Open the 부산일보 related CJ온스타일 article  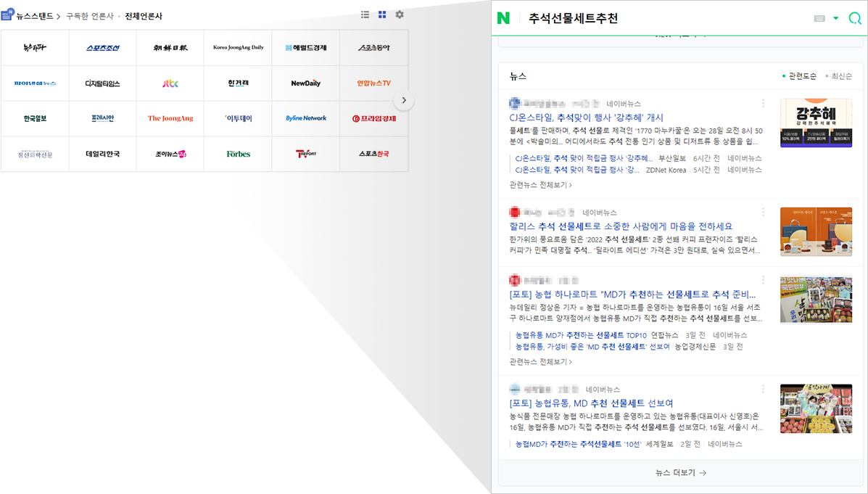584,158
